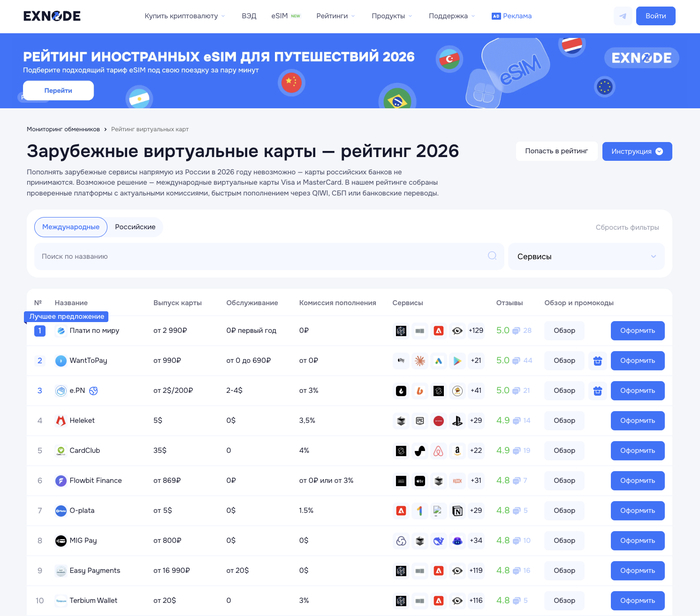
Task: Click the search magnifier icon
Action: tap(492, 256)
